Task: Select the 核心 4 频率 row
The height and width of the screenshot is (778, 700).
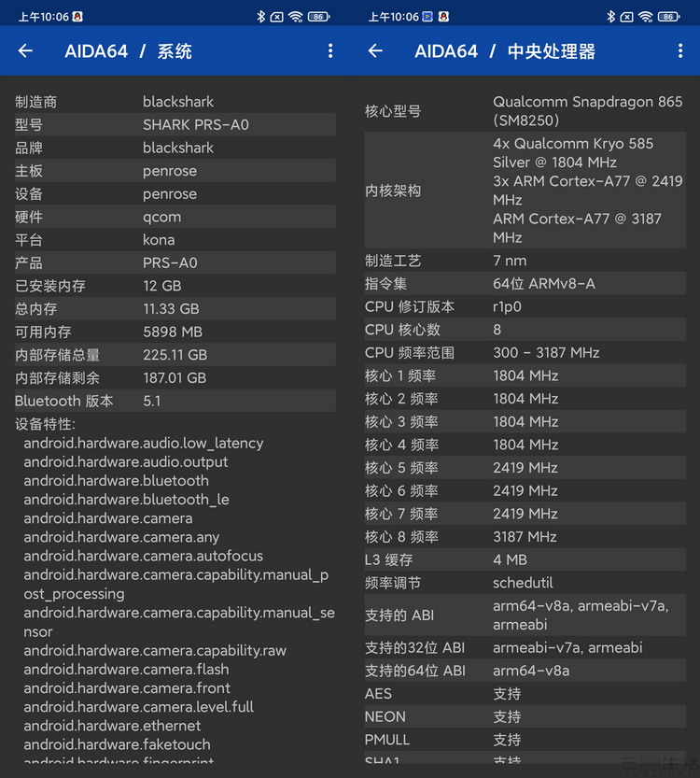Action: (525, 445)
